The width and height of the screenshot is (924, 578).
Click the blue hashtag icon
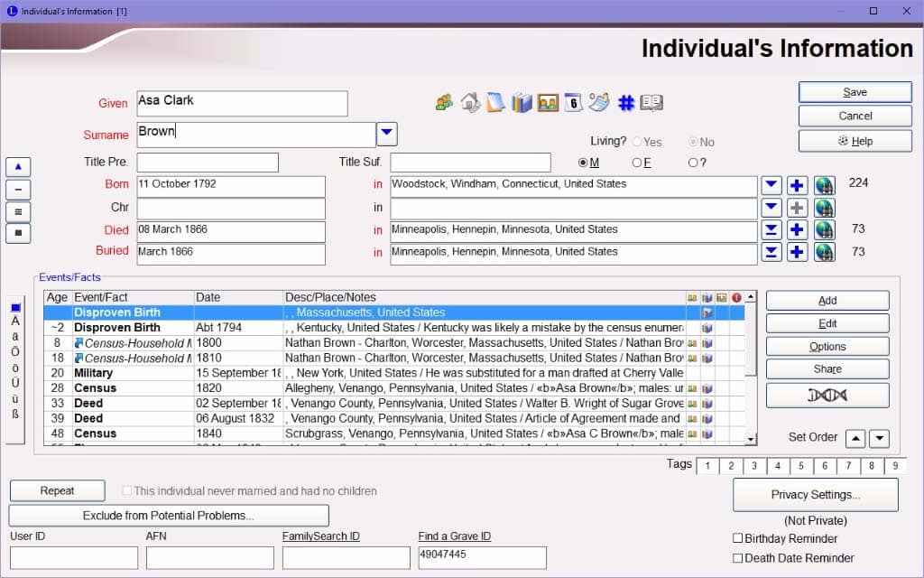coord(625,103)
